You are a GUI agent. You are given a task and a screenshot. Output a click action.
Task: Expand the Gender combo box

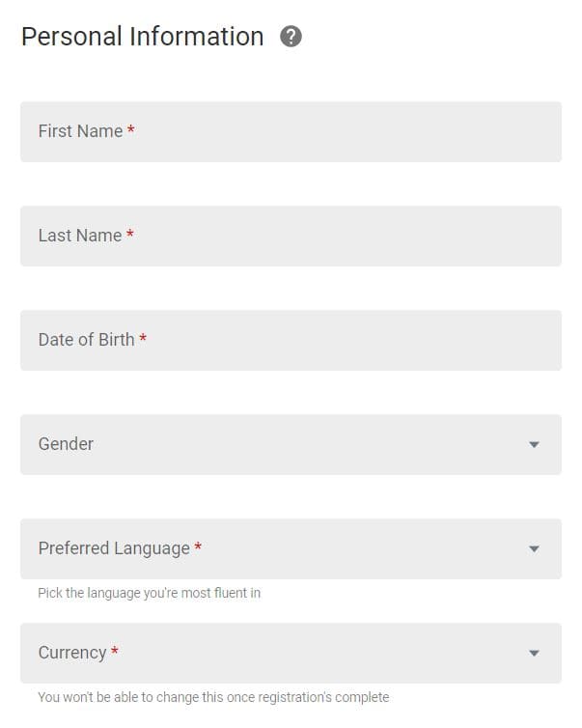(291, 445)
